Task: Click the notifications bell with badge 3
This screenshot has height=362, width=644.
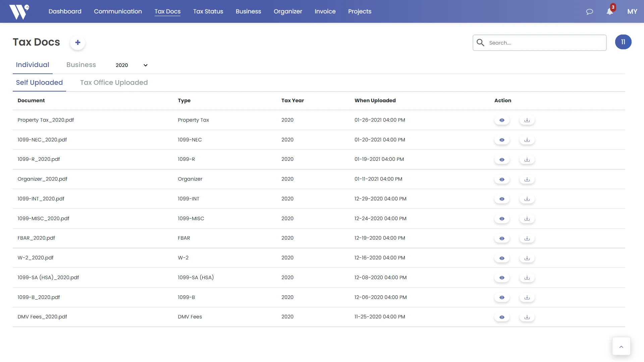Action: [x=610, y=11]
